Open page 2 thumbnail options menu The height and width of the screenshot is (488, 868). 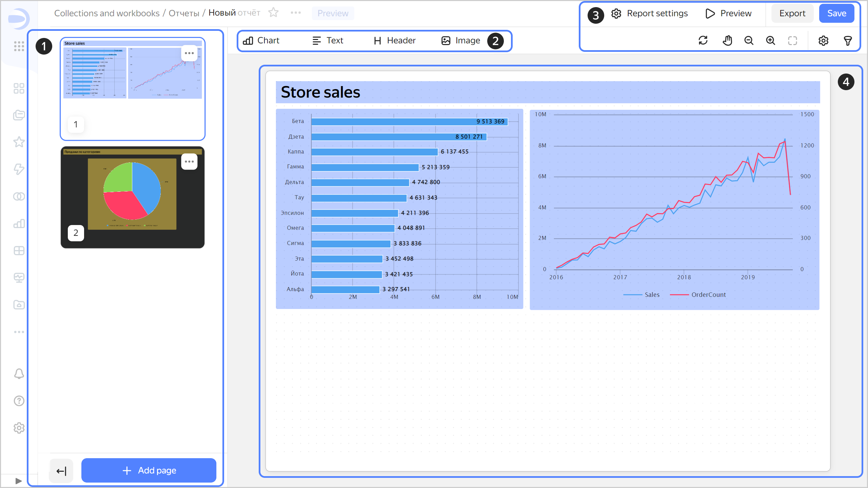(189, 162)
